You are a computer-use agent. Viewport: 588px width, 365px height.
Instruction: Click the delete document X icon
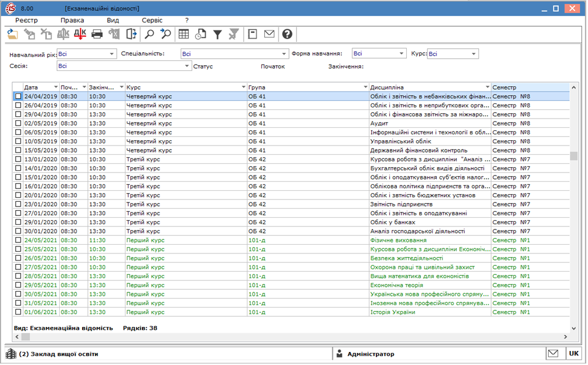point(46,34)
